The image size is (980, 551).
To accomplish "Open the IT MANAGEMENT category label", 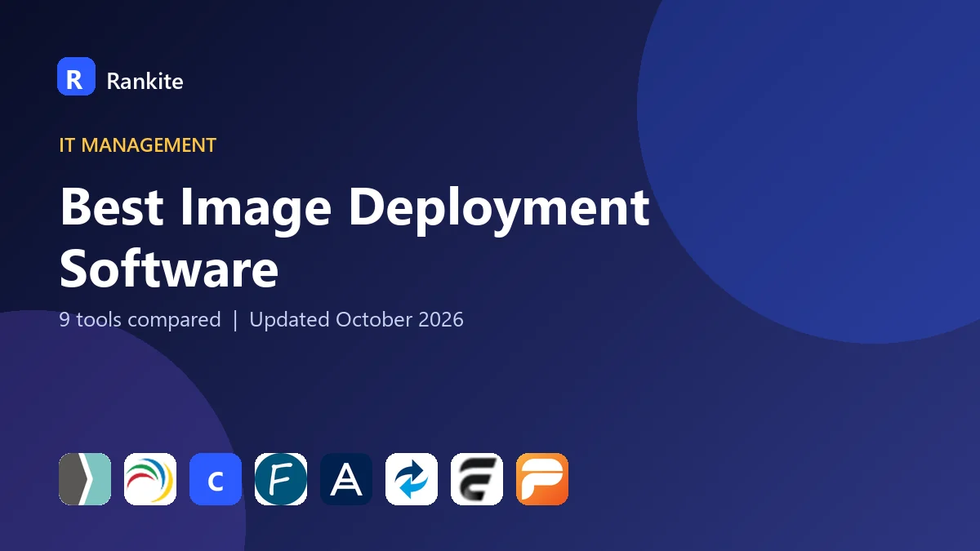I will pyautogui.click(x=138, y=145).
